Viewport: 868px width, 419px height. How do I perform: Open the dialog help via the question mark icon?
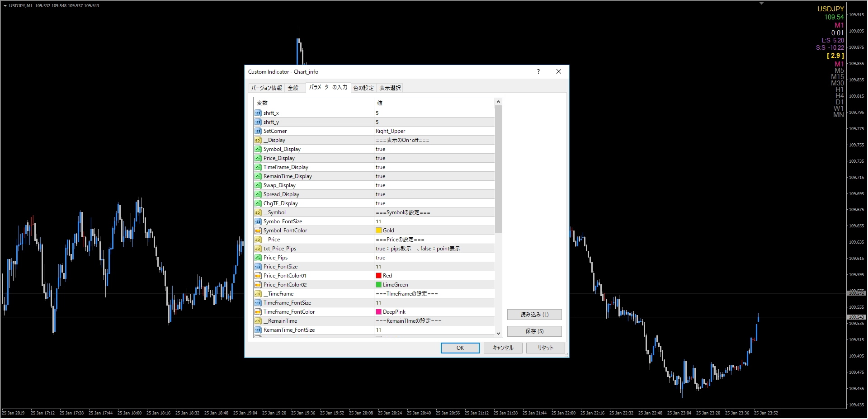point(538,71)
